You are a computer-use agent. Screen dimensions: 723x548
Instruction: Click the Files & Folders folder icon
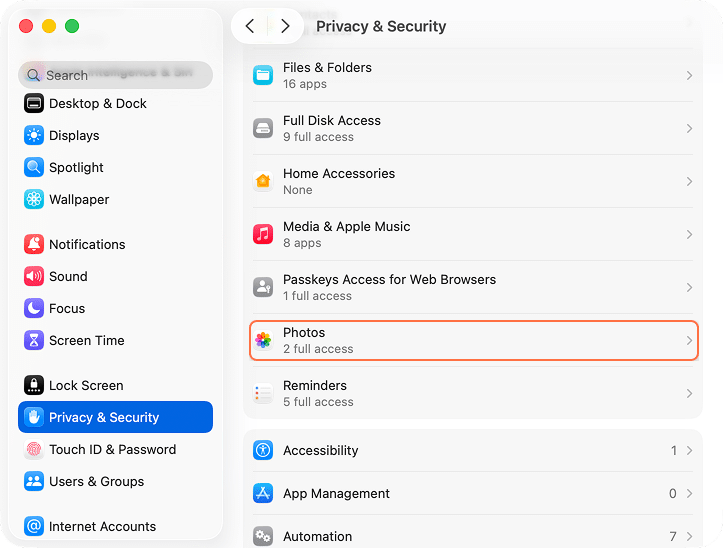[x=263, y=75]
